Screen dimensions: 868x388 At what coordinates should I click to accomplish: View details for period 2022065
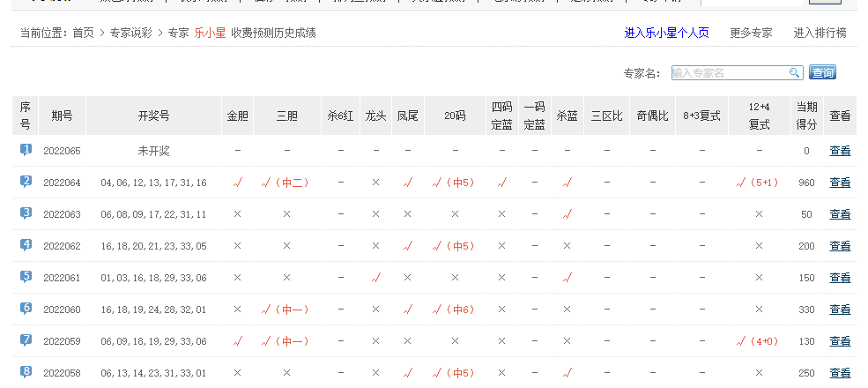click(x=840, y=151)
